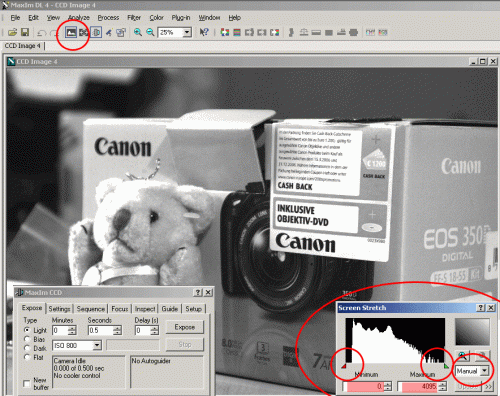Enable the New buffer checkbox
Viewport: 500px width, 396px height.
point(27,384)
